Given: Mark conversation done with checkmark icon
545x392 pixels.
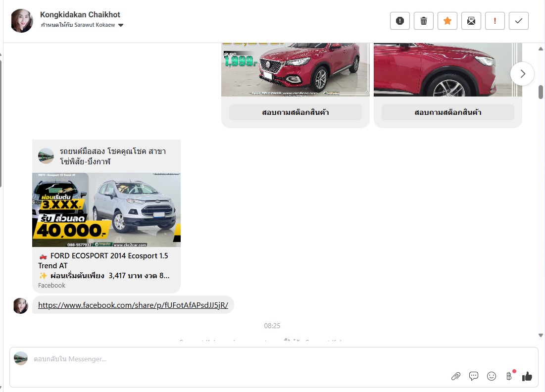Looking at the screenshot, I should (x=519, y=21).
